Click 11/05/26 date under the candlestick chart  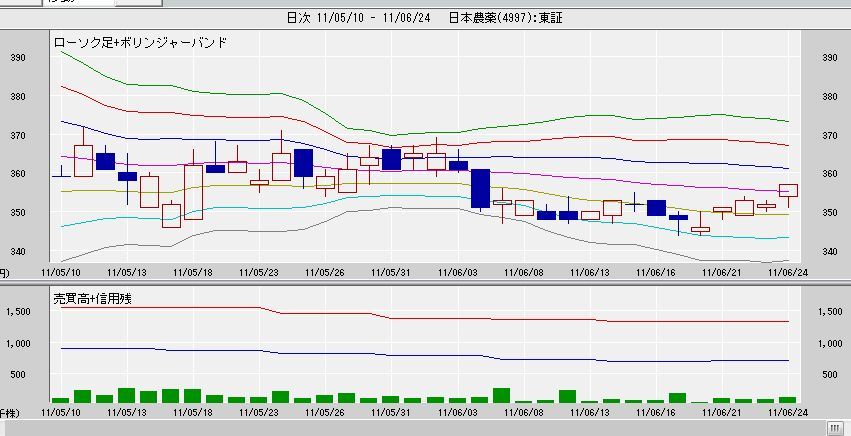[x=325, y=273]
